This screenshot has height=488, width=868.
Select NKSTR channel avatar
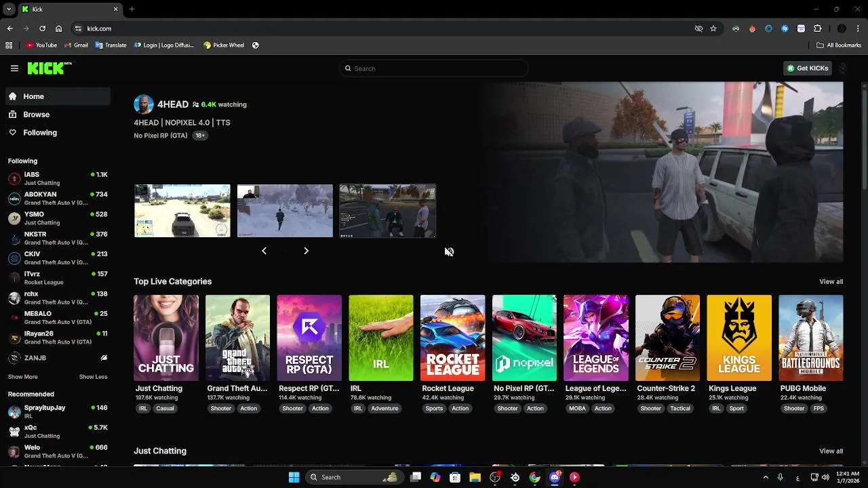pyautogui.click(x=14, y=238)
